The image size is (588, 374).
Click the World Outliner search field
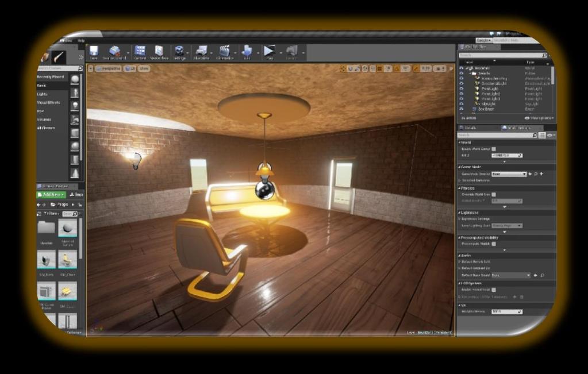coord(503,56)
